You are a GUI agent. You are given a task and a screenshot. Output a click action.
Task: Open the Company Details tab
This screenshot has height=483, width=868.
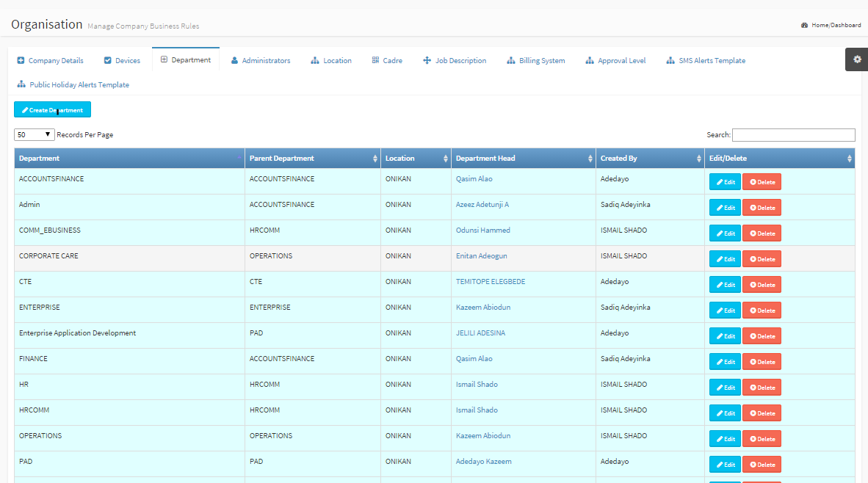click(x=50, y=61)
